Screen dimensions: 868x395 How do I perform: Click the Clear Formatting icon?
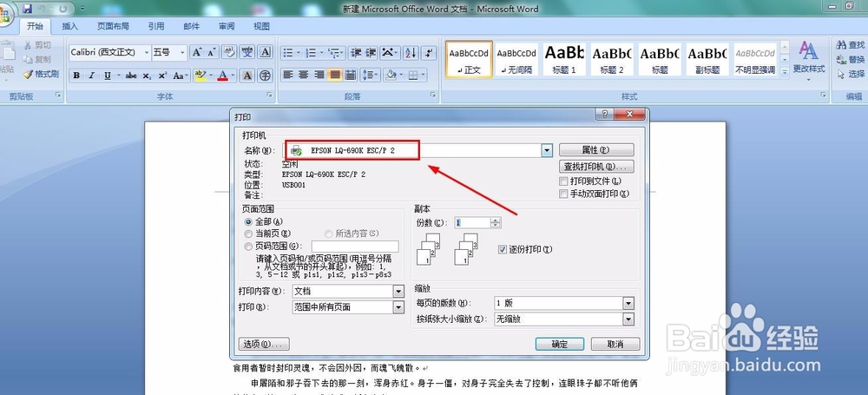229,53
